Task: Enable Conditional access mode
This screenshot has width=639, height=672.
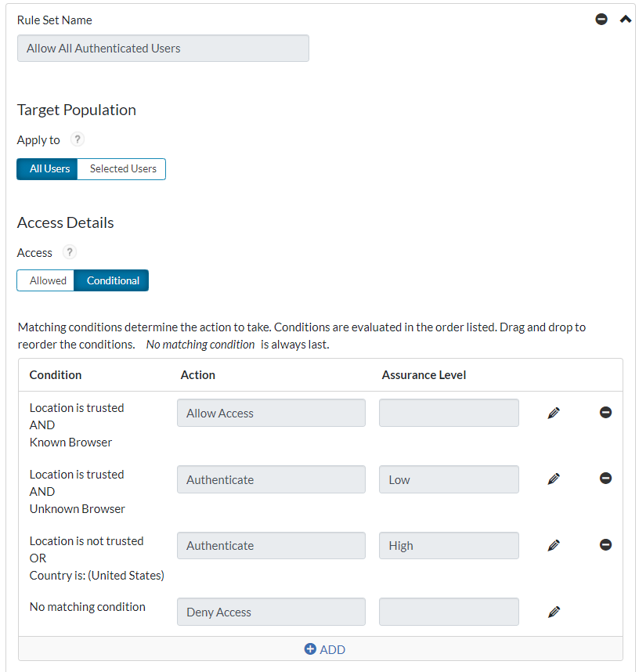Action: tap(112, 280)
